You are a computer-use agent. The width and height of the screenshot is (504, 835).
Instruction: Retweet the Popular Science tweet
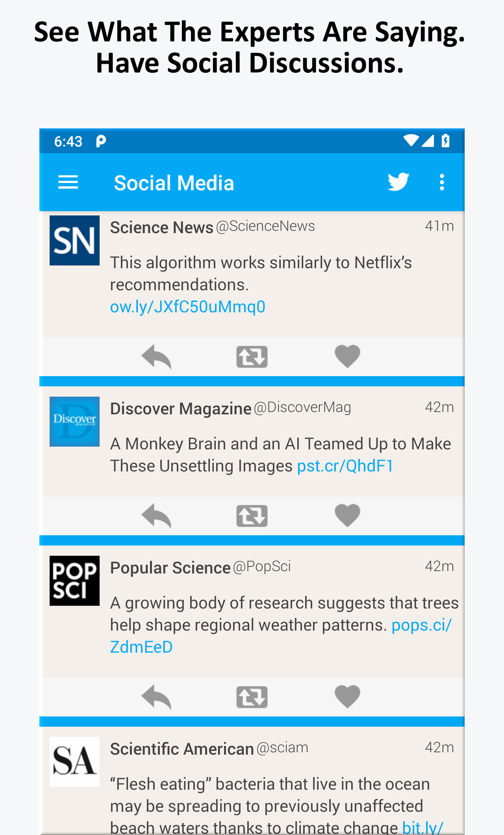pos(252,697)
